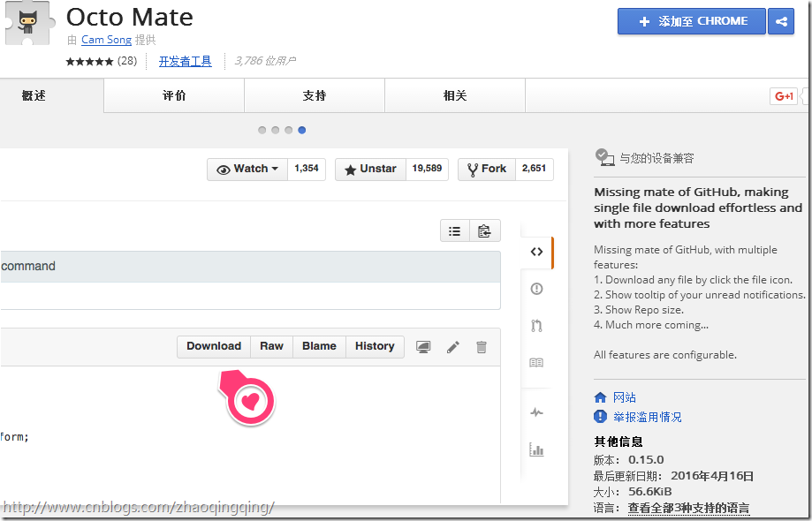
Task: Switch to the 评价 tab
Action: pos(174,95)
